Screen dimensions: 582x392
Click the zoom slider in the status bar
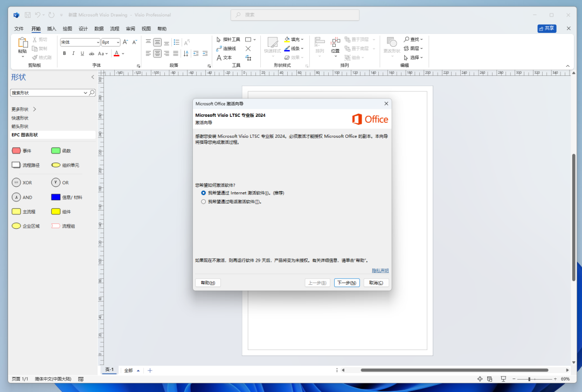tap(535, 379)
